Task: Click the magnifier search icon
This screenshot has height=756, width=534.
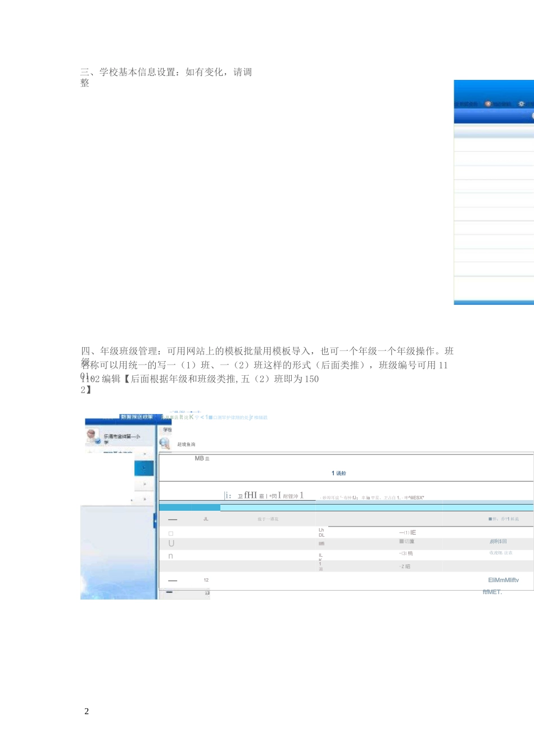Action: click(x=165, y=444)
